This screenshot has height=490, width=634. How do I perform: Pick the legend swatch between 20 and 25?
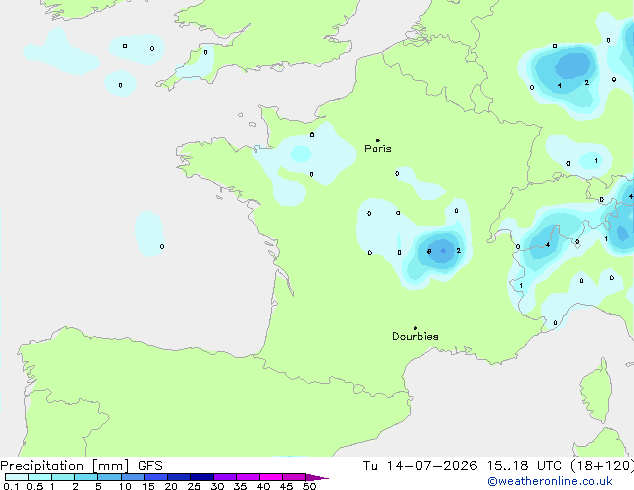[179, 477]
